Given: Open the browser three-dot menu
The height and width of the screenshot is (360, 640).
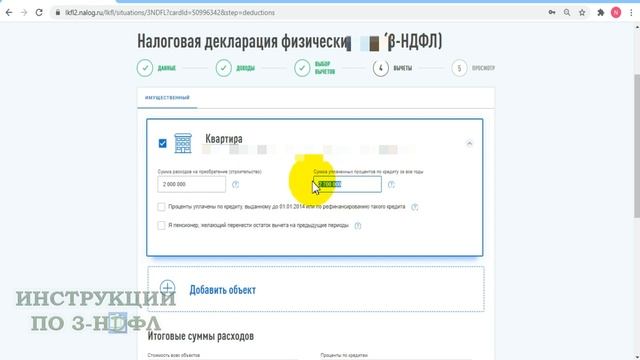Looking at the screenshot, I should [631, 13].
